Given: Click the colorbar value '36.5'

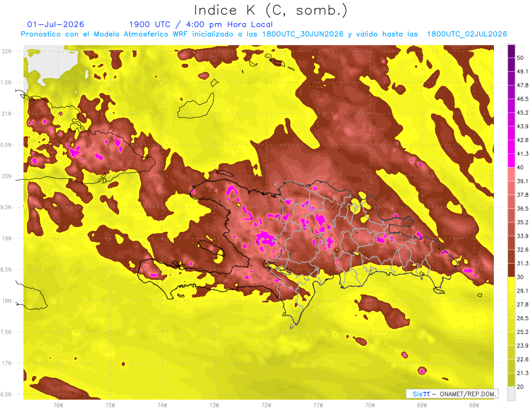Looking at the screenshot, I should pos(523,208).
